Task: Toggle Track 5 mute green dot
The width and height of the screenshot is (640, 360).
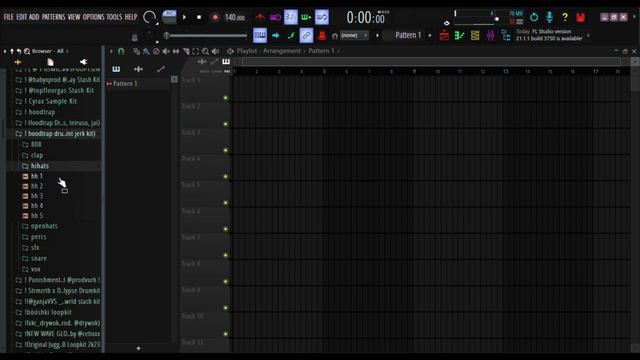Action: click(x=225, y=203)
